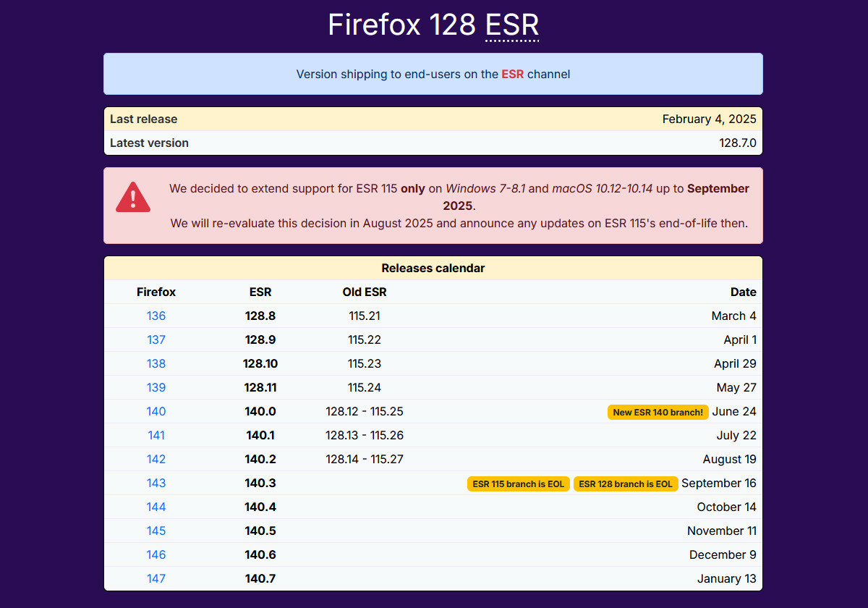Viewport: 868px width, 608px height.
Task: Select ESR version 128.9 cell
Action: [260, 339]
